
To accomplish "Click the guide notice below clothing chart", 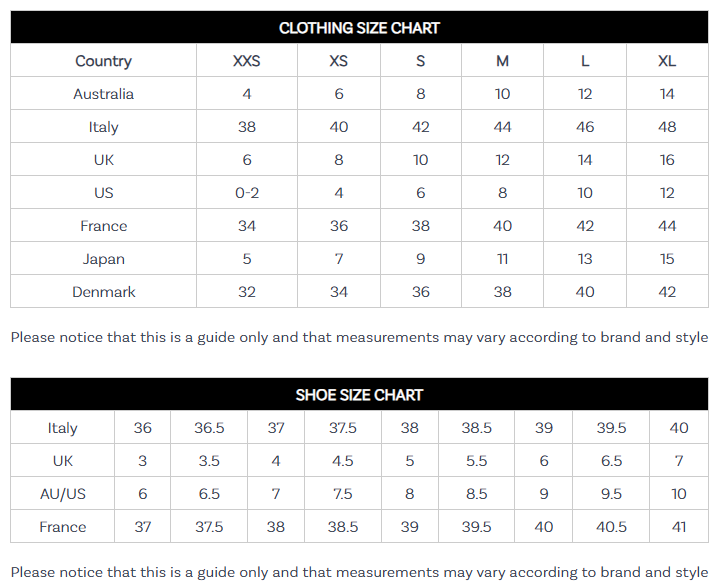I will click(359, 337).
